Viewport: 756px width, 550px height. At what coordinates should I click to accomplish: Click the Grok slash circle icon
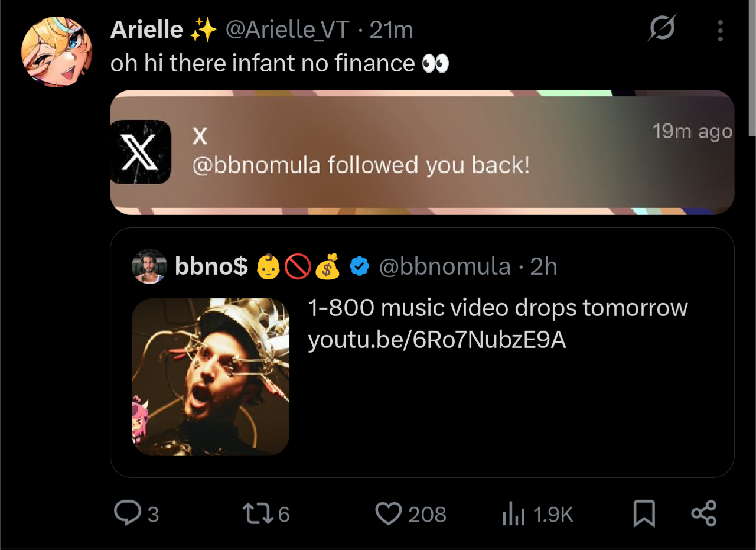tap(661, 29)
